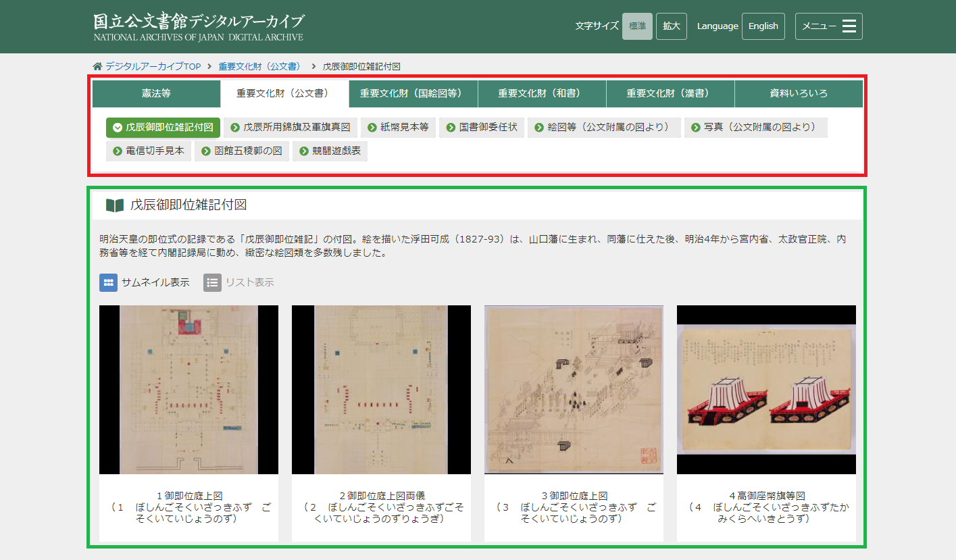Switch to the 重要文化財（和書） tab
The height and width of the screenshot is (560, 956).
tap(542, 94)
